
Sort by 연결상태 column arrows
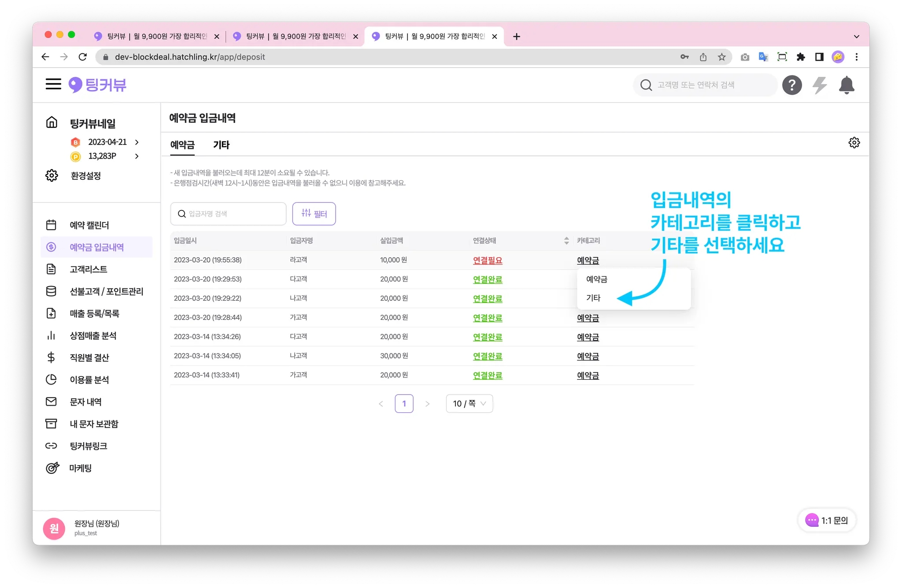[x=566, y=240]
